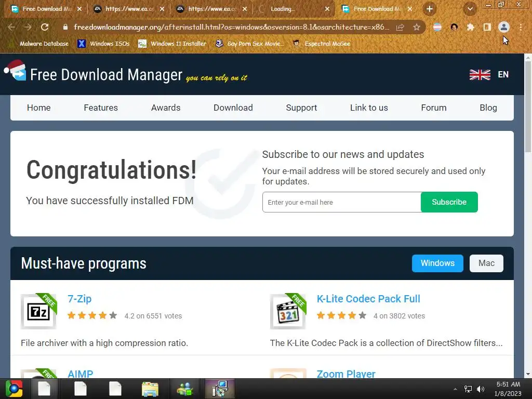Viewport: 532px width, 399px height.
Task: Click the address bar URL
Action: 231,27
